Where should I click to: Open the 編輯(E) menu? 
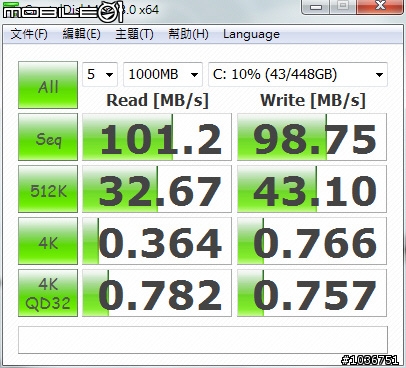pos(81,34)
